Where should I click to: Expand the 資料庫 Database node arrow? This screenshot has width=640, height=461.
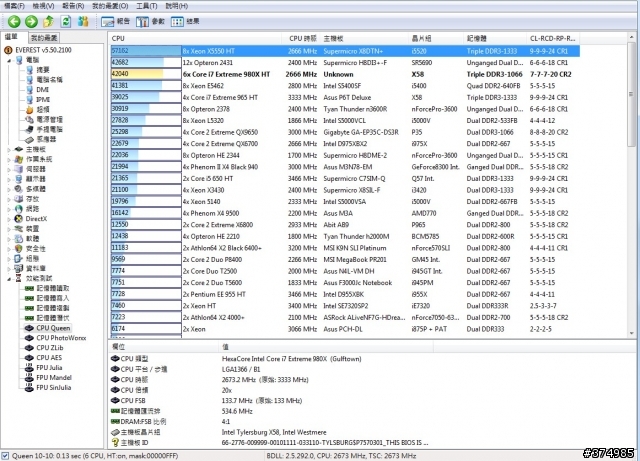point(9,269)
